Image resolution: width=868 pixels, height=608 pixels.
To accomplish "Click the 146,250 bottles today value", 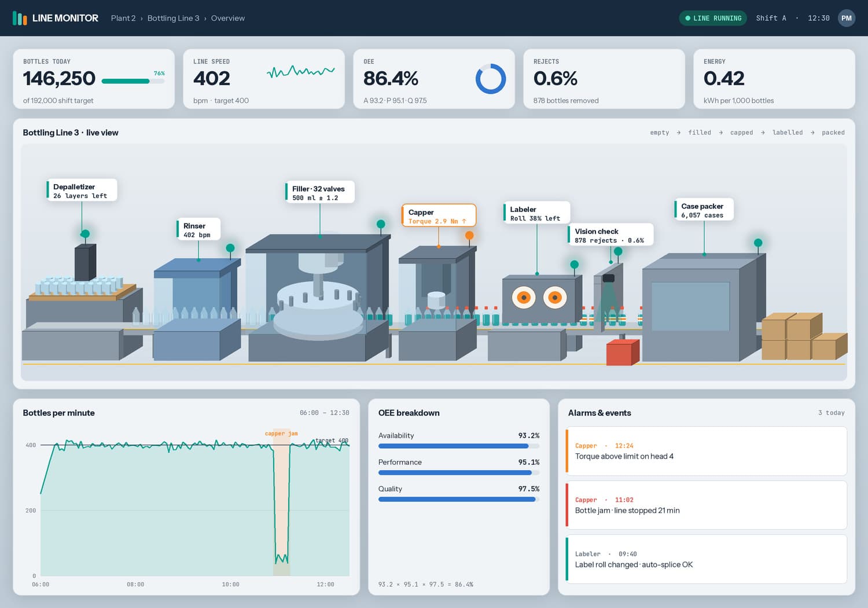I will click(x=59, y=78).
